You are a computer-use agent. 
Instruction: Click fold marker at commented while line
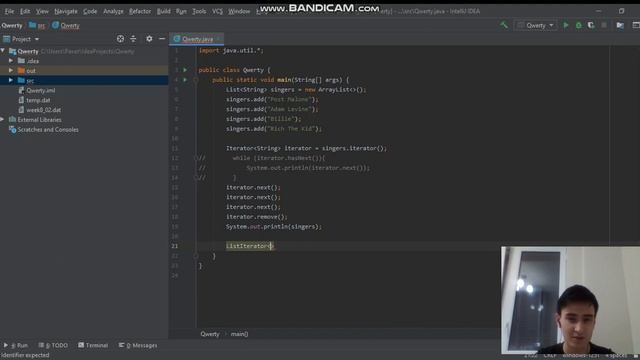tap(196, 158)
